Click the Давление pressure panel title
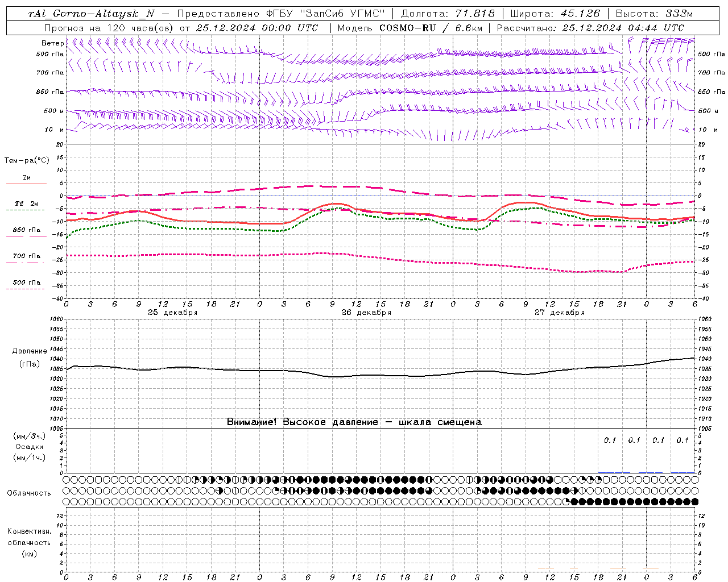This screenshot has height=582, width=728. click(30, 351)
